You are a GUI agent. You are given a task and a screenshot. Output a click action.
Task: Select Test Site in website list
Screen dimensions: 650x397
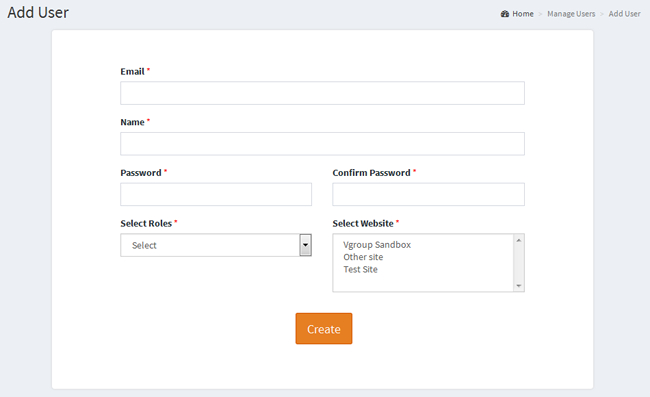360,269
